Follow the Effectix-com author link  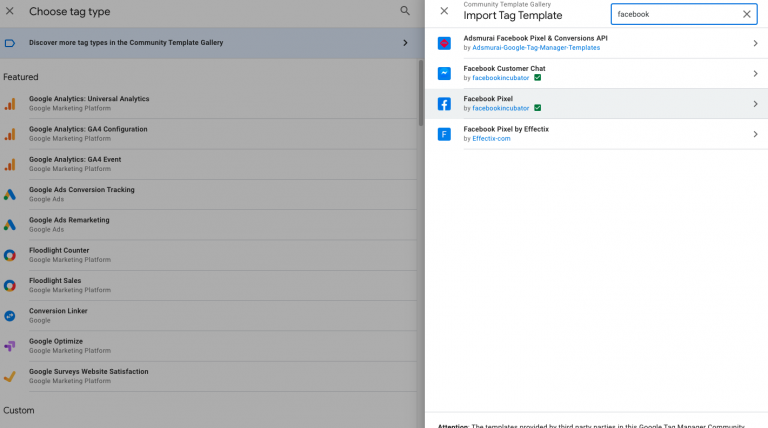[x=491, y=139]
